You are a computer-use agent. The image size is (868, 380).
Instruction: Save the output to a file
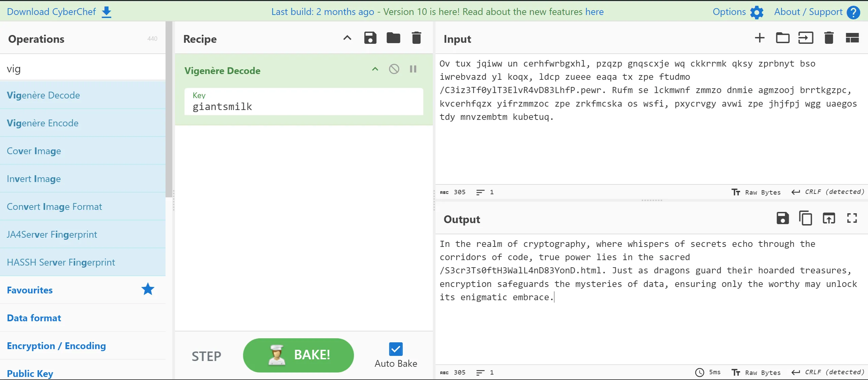[783, 218]
